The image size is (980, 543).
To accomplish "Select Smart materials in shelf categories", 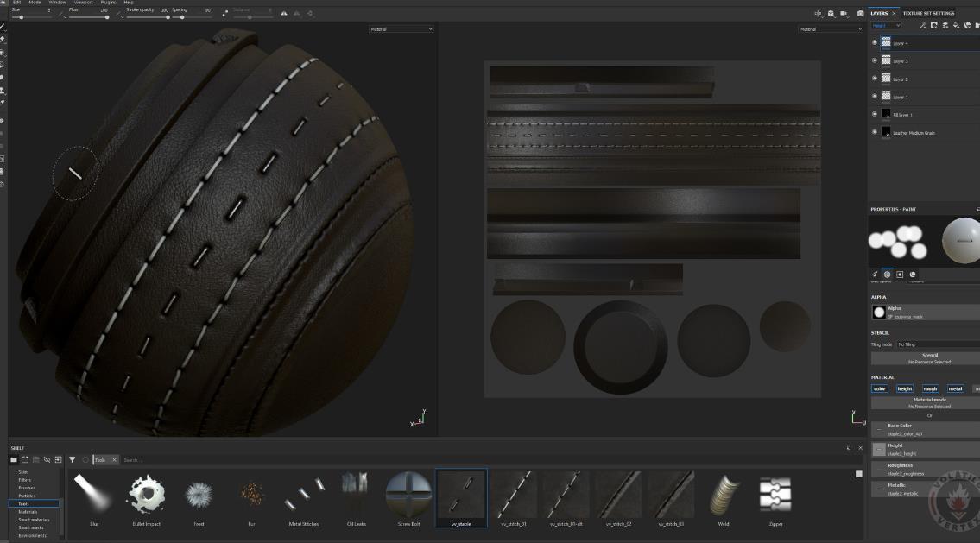I will pyautogui.click(x=34, y=520).
